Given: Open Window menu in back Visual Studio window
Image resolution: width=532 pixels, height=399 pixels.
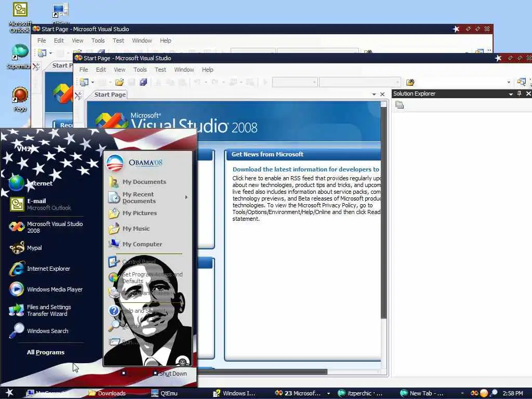Looking at the screenshot, I should (x=142, y=41).
